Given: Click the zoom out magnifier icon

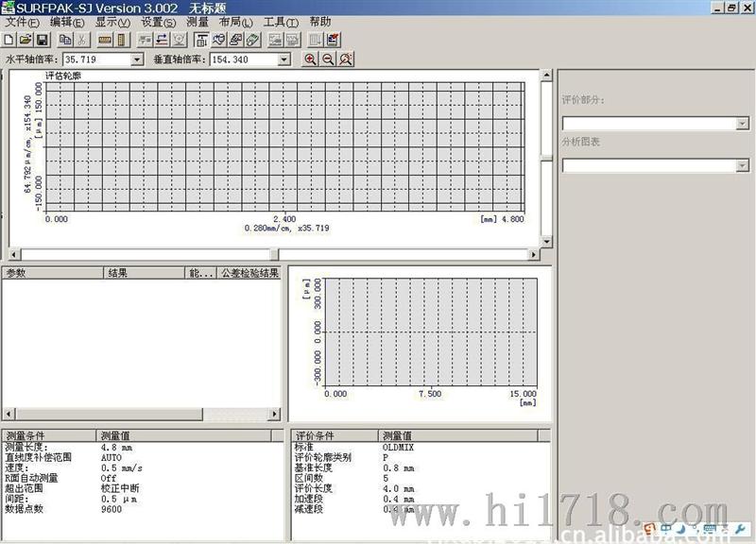Looking at the screenshot, I should click(x=328, y=59).
